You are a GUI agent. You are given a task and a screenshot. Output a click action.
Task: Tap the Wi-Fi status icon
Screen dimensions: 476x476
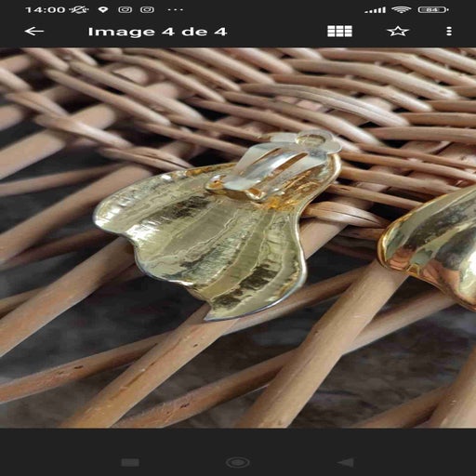[x=402, y=9]
